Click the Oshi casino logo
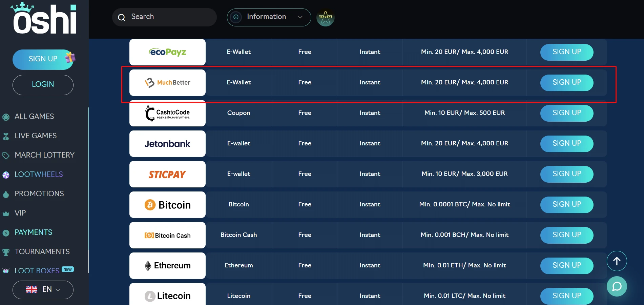The height and width of the screenshot is (305, 644). pos(44,18)
